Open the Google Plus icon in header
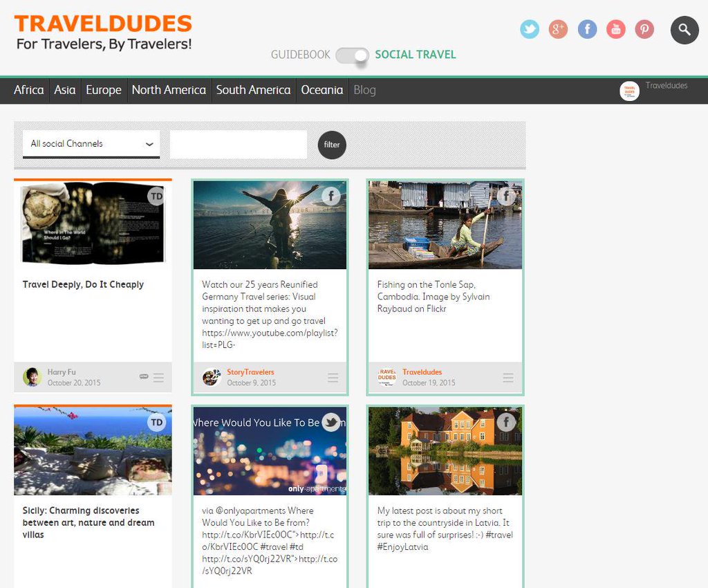This screenshot has width=708, height=588. tap(558, 29)
